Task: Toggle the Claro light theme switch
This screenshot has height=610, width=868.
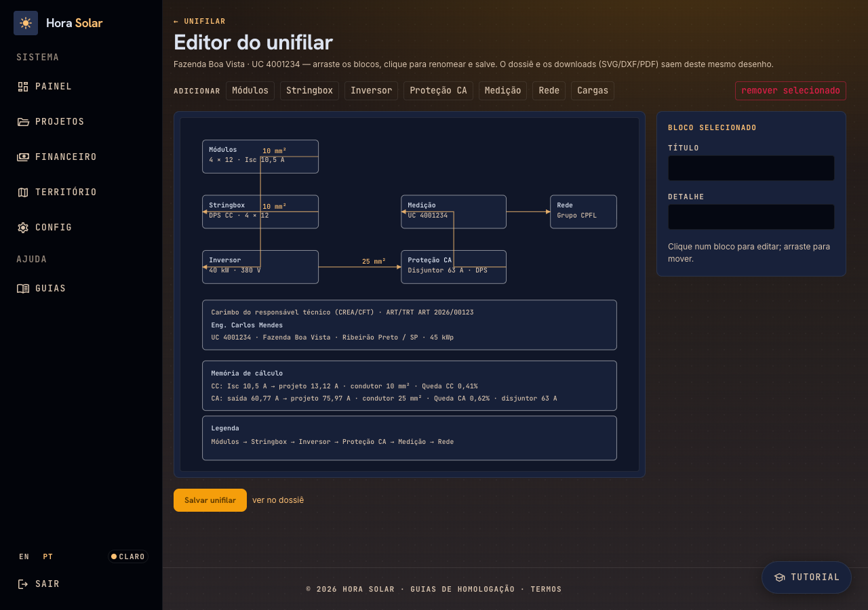Action: [128, 556]
